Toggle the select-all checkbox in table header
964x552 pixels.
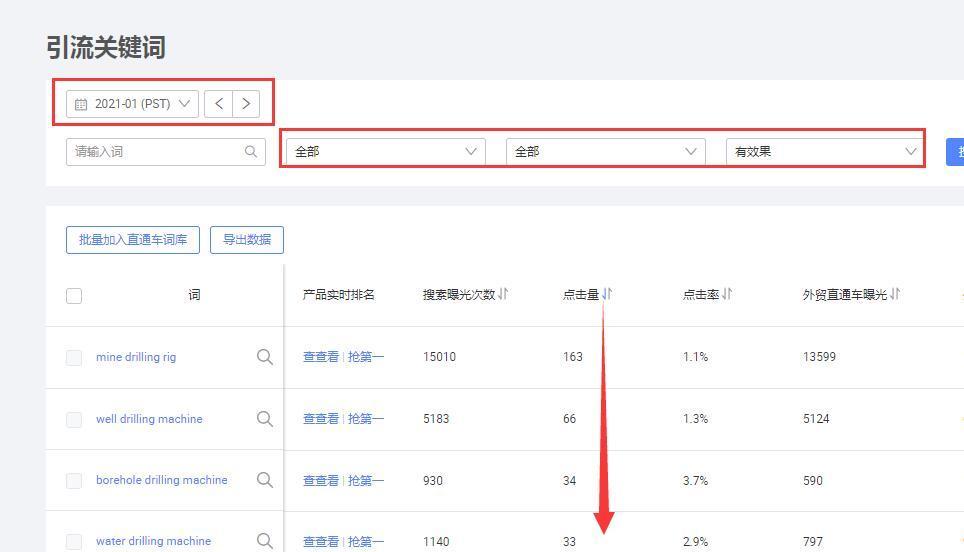[74, 296]
